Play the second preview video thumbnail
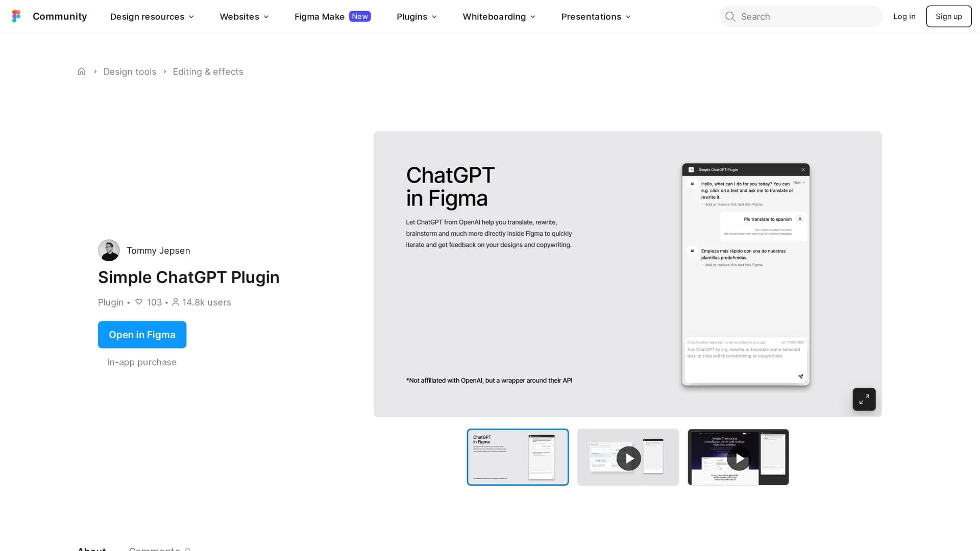980x551 pixels. pos(628,457)
